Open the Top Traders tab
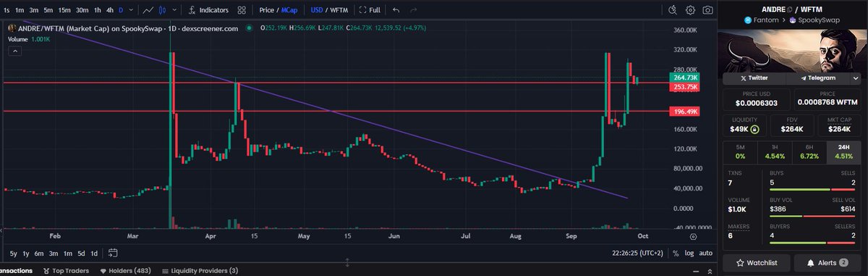The width and height of the screenshot is (868, 276). click(66, 271)
